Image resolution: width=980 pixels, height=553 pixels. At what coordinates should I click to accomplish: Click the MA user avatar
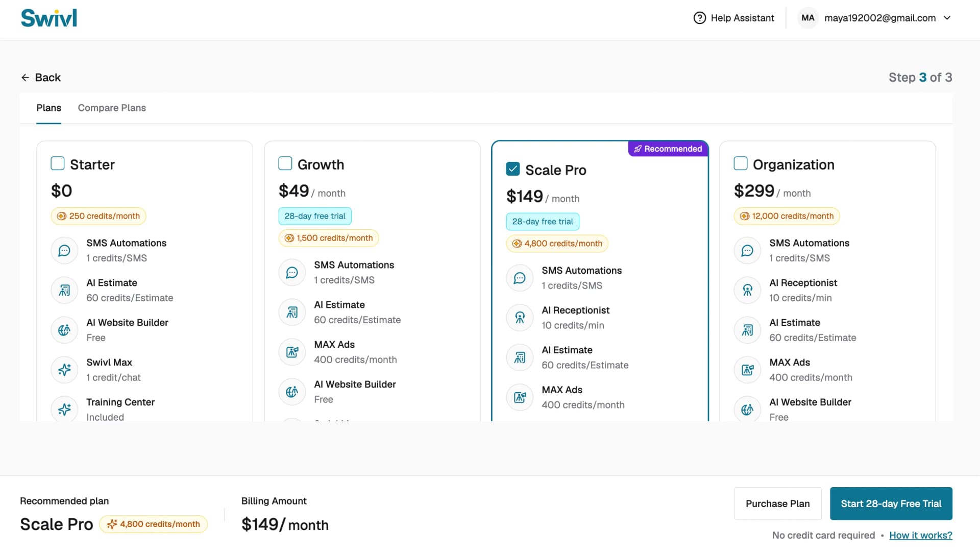pyautogui.click(x=807, y=18)
